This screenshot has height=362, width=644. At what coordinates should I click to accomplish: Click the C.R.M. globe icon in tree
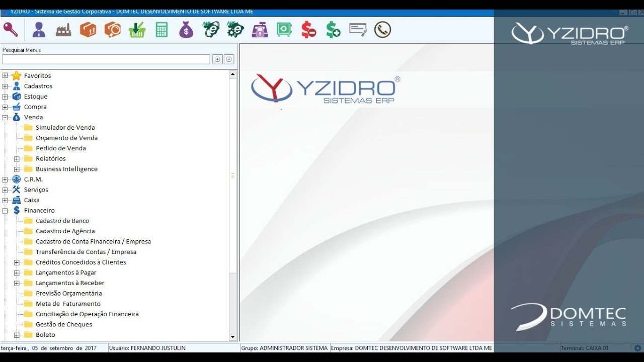[x=17, y=179]
